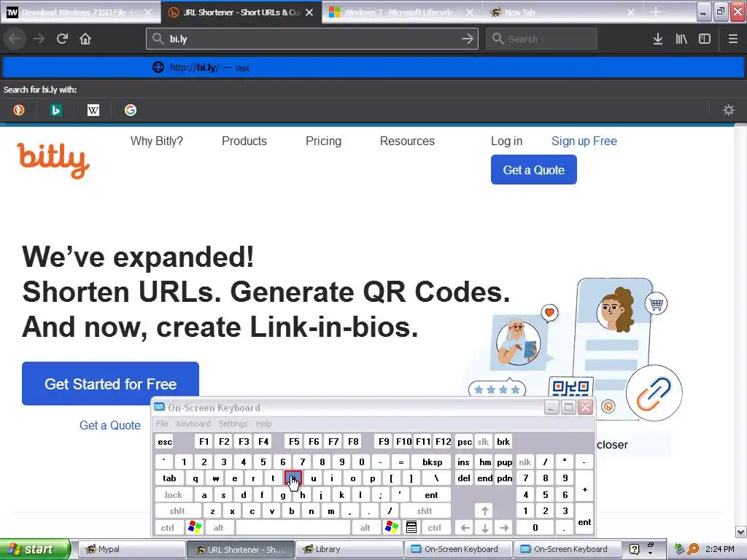Search with the Wikipedia engine icon
This screenshot has height=560, width=747.
(93, 110)
